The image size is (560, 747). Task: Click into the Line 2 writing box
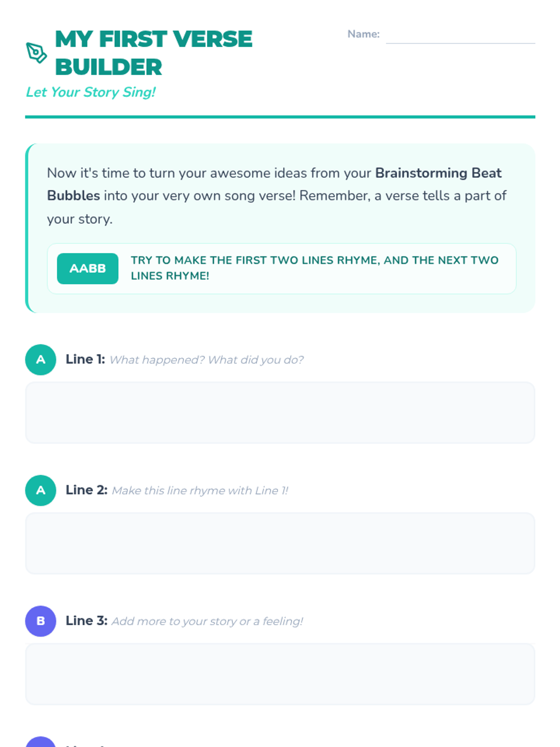click(x=280, y=543)
